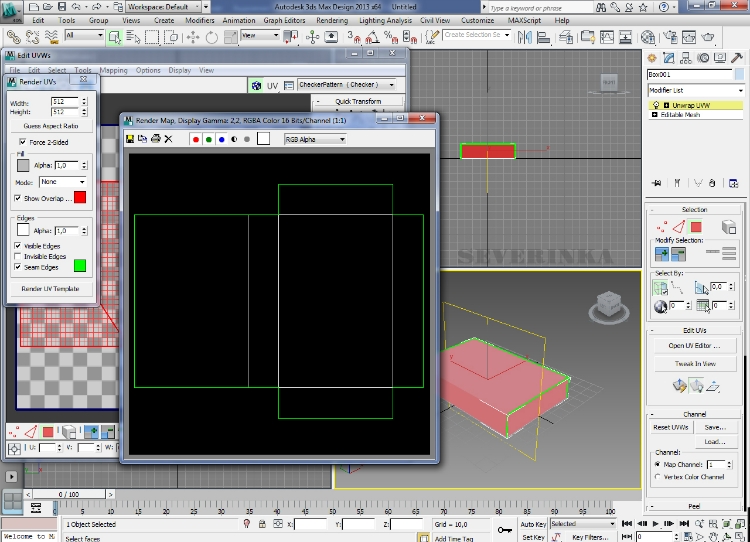Click the Select and Rotate tool
The height and width of the screenshot is (542, 750).
click(211, 37)
